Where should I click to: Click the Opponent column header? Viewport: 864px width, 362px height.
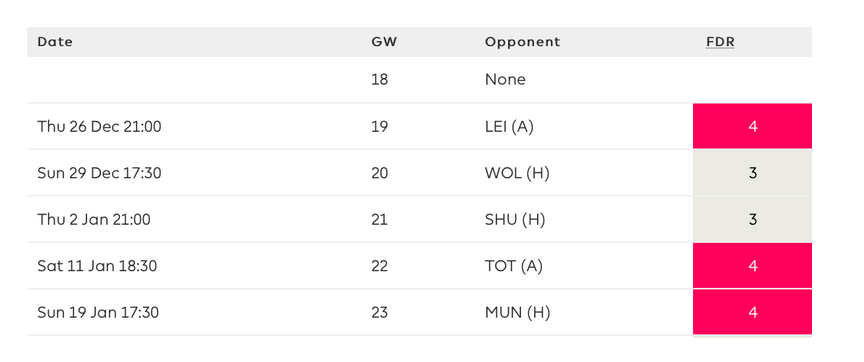(x=522, y=42)
